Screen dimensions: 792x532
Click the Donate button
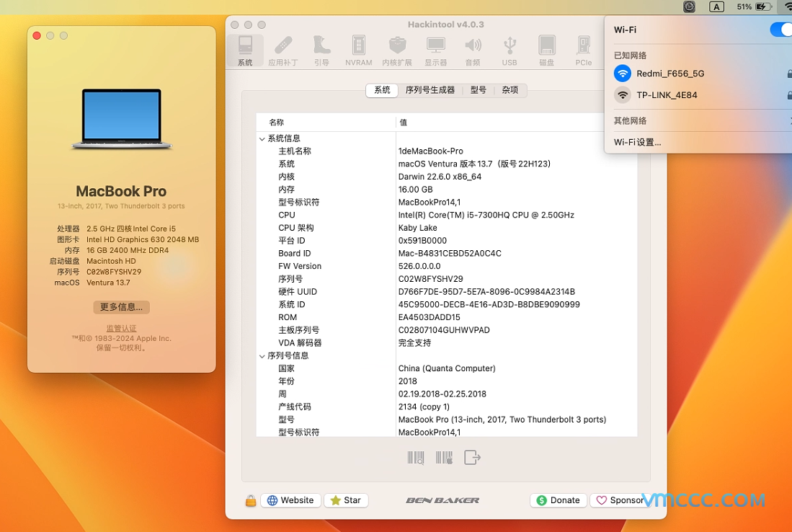(x=558, y=501)
